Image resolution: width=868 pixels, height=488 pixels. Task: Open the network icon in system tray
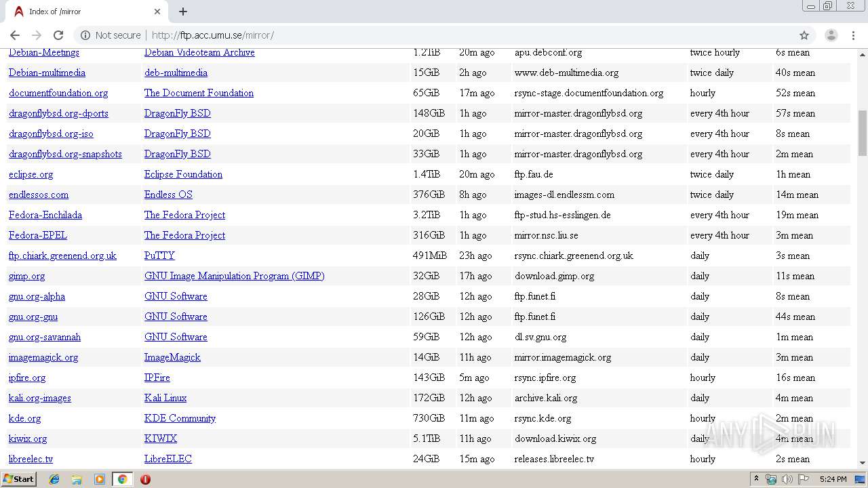click(771, 479)
